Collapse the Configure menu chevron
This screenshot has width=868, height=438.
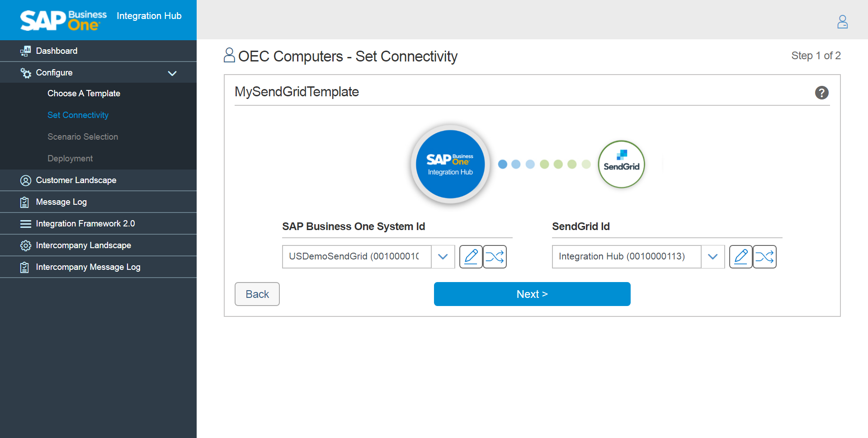(172, 73)
